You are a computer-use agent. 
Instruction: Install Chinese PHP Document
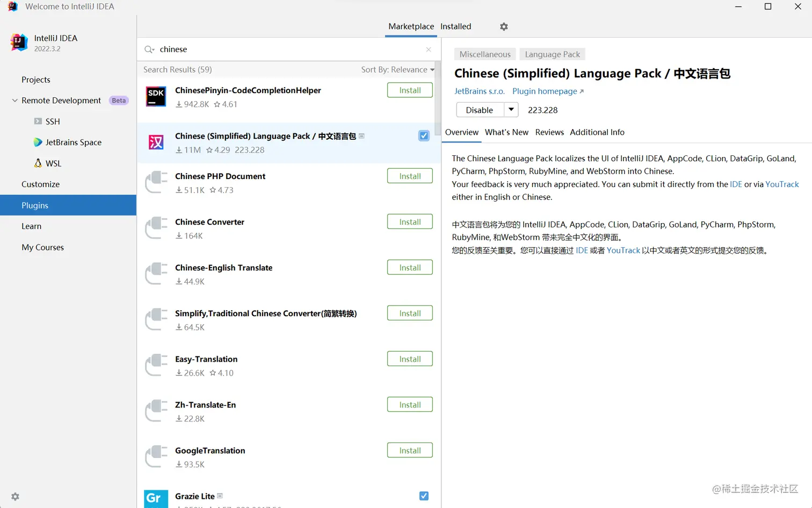coord(410,176)
